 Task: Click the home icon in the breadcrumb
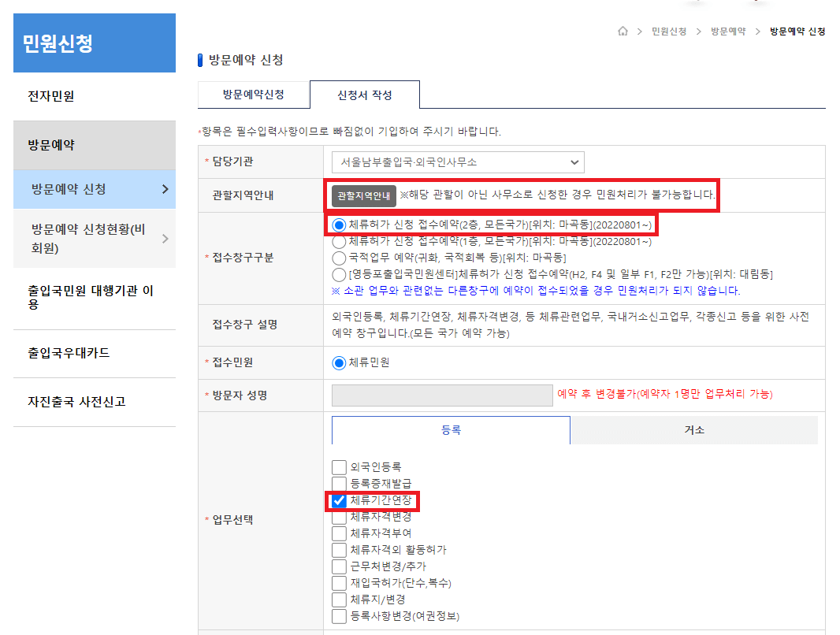(622, 29)
